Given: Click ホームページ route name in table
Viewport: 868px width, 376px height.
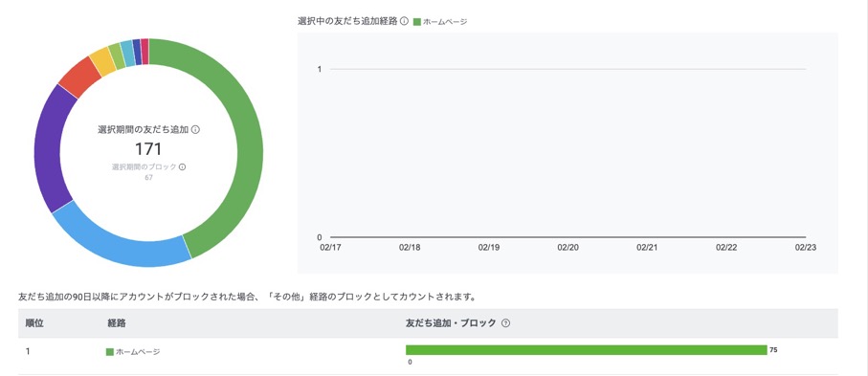Looking at the screenshot, I should click(139, 352).
